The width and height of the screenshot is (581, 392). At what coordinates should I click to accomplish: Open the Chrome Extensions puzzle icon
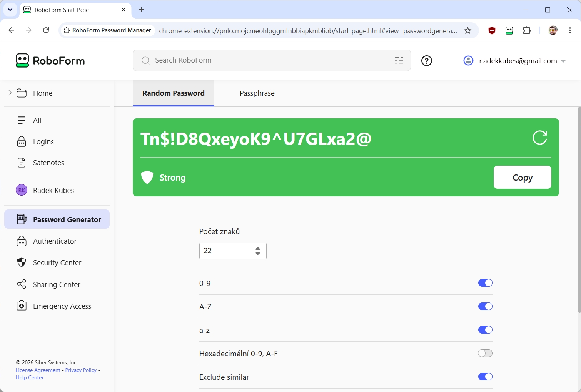click(x=527, y=30)
